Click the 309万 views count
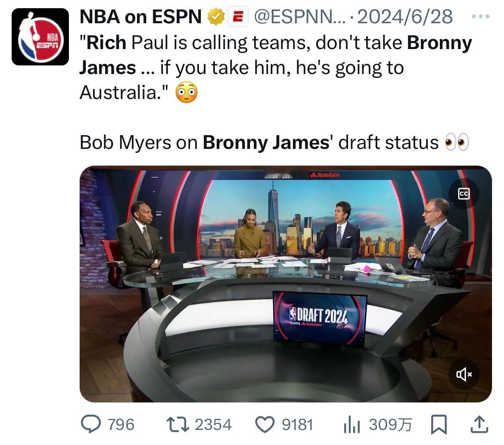Viewport: 504px width, 445px height. click(390, 425)
